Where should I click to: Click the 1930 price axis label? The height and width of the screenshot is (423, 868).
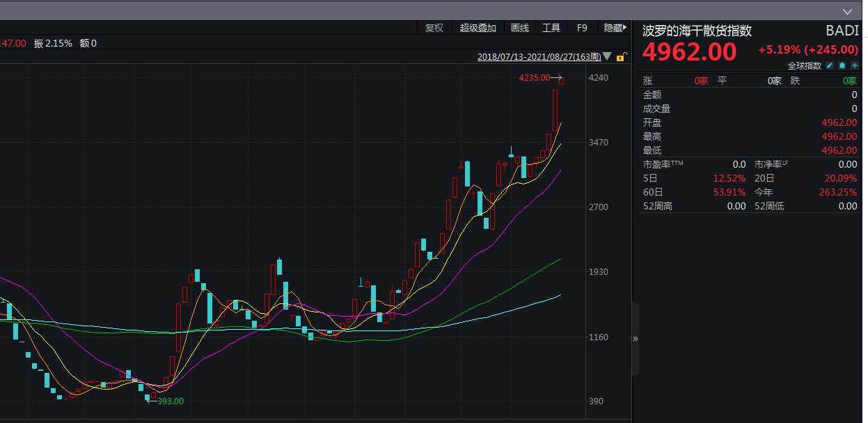point(599,272)
